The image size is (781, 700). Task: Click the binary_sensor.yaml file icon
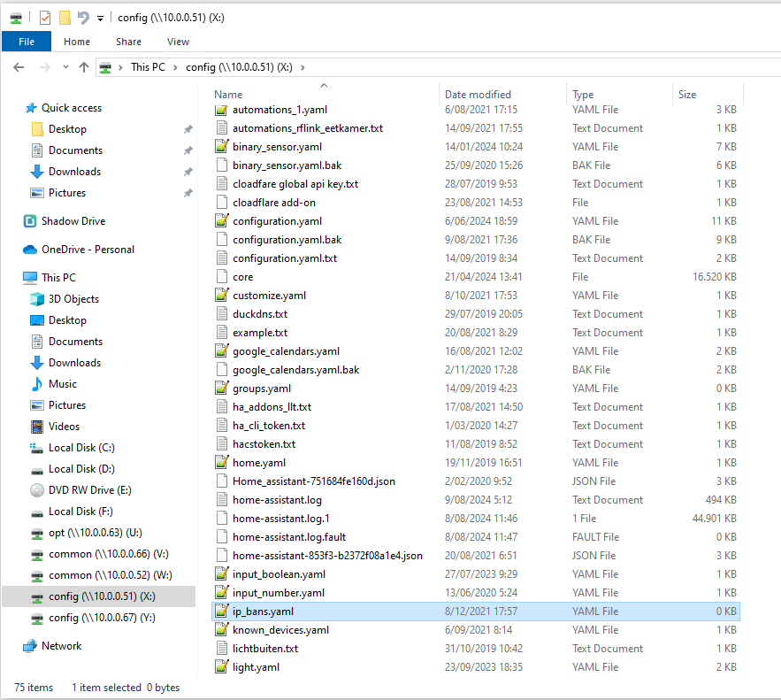tap(222, 147)
